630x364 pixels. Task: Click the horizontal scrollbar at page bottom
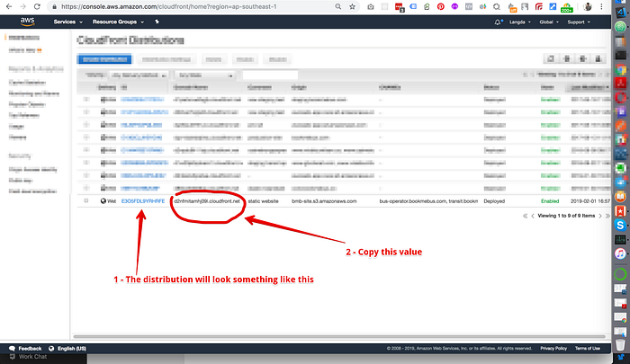[339, 337]
